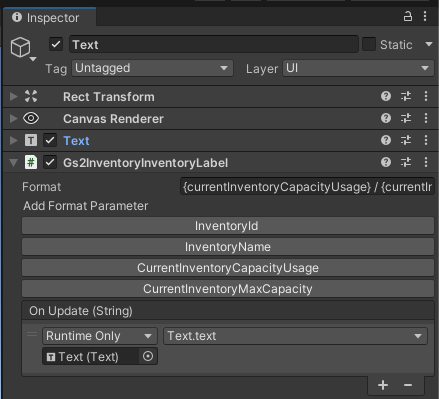Click the Add Format Parameter label
439x399 pixels.
click(85, 206)
